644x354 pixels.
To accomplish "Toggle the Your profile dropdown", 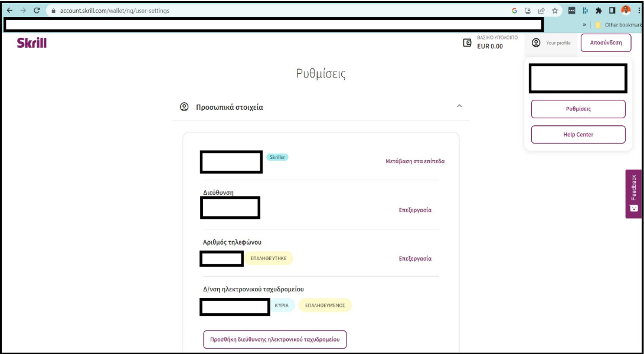I will pos(552,43).
